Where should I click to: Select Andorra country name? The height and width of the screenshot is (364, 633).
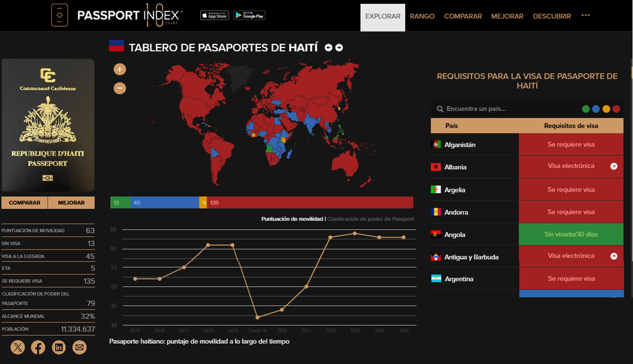pos(456,212)
